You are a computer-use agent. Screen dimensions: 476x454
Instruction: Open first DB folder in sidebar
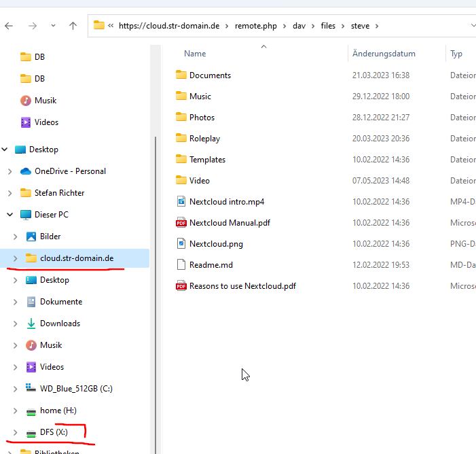[x=33, y=57]
